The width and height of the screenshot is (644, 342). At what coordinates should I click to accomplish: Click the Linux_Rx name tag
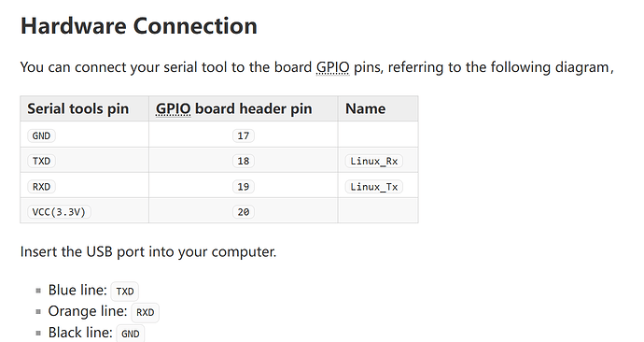[374, 161]
